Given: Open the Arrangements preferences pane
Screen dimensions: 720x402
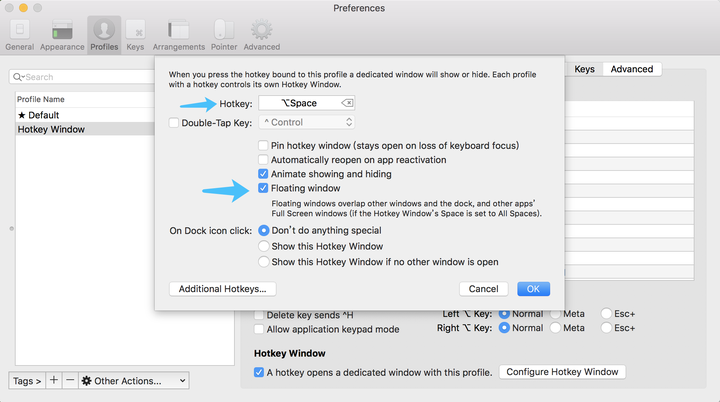Looking at the screenshot, I should click(178, 33).
